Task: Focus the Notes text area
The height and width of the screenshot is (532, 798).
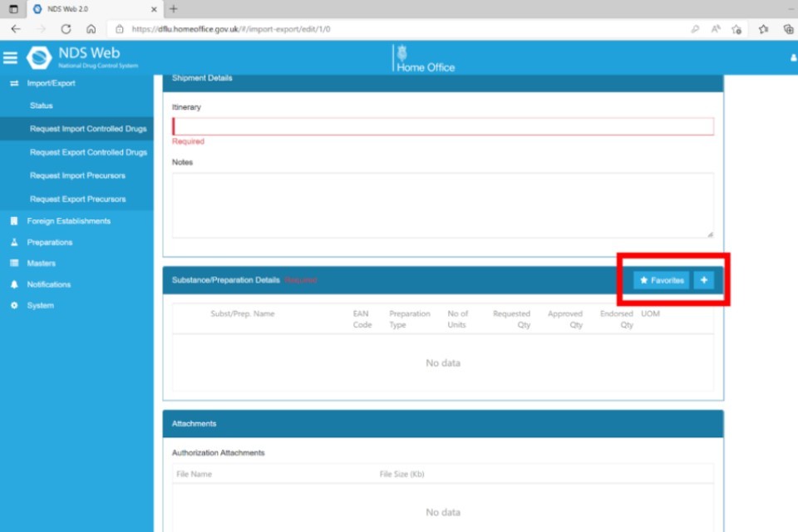Action: pos(442,205)
